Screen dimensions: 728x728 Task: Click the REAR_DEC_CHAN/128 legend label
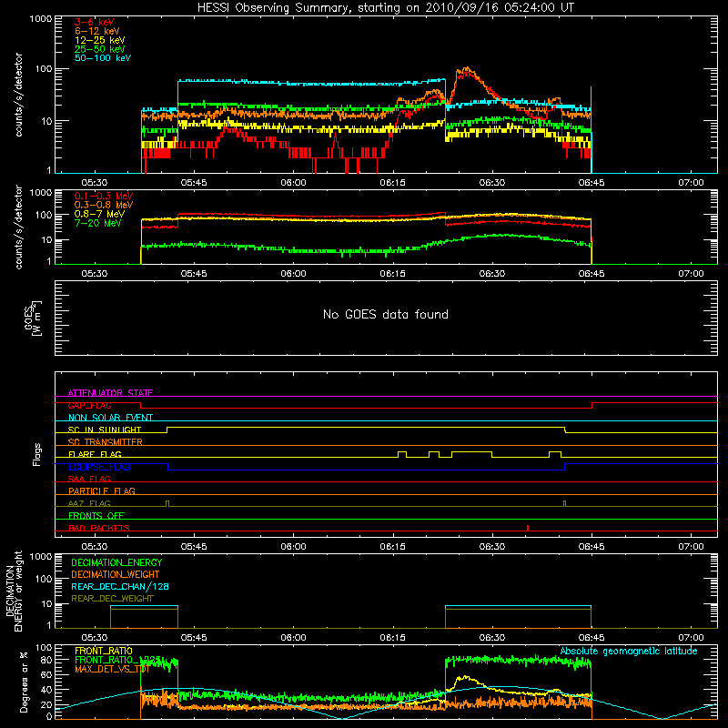click(120, 586)
